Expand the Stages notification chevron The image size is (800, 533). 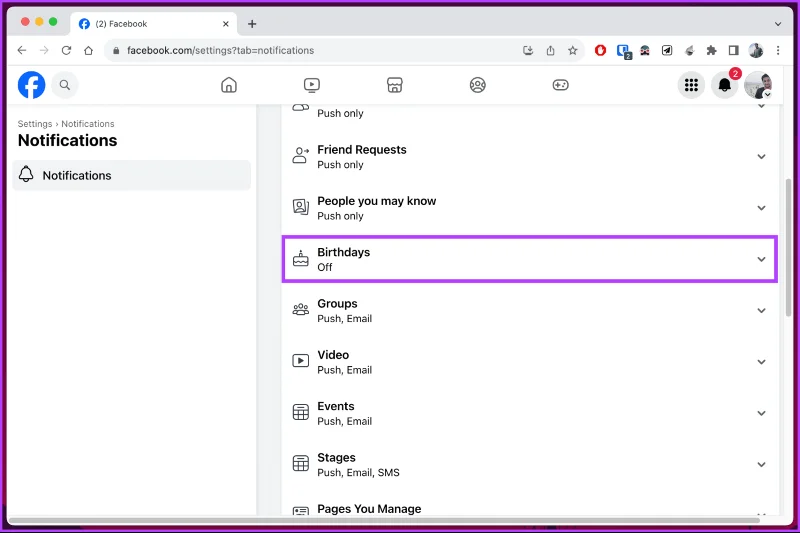point(761,465)
